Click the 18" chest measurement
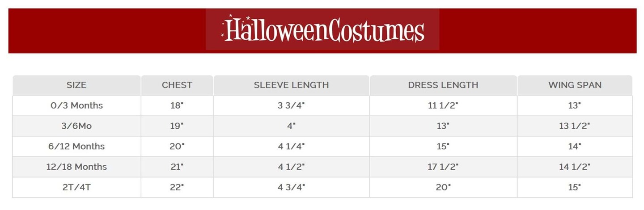 (x=177, y=106)
